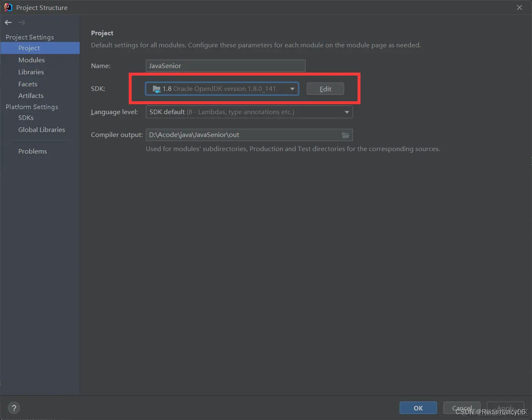
Task: Click the back navigation arrow
Action: pyautogui.click(x=8, y=22)
